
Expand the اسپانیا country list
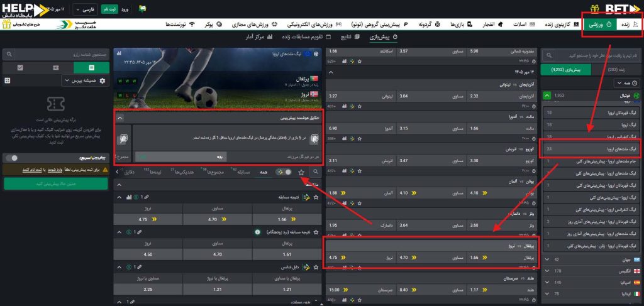547,283
